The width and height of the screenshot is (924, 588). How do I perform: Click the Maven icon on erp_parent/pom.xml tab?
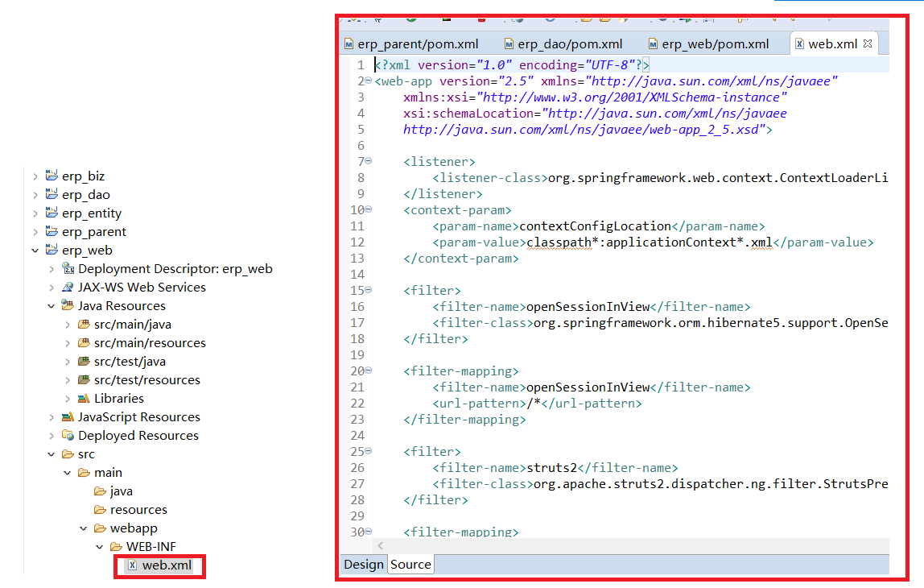click(x=349, y=44)
